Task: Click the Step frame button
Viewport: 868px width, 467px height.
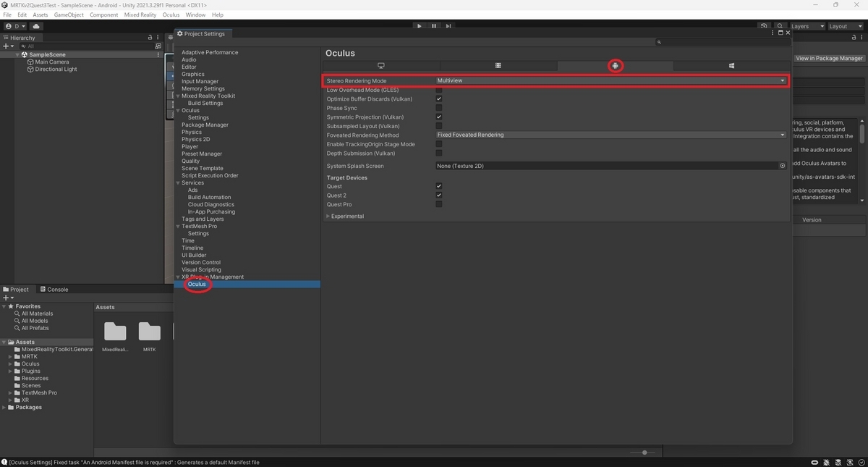Action: tap(448, 26)
